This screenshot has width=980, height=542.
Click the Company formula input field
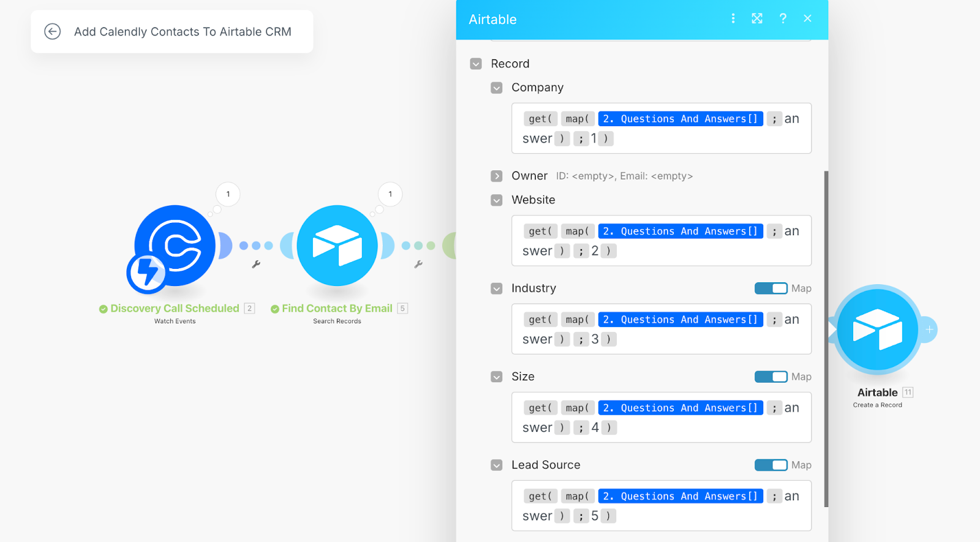click(661, 128)
